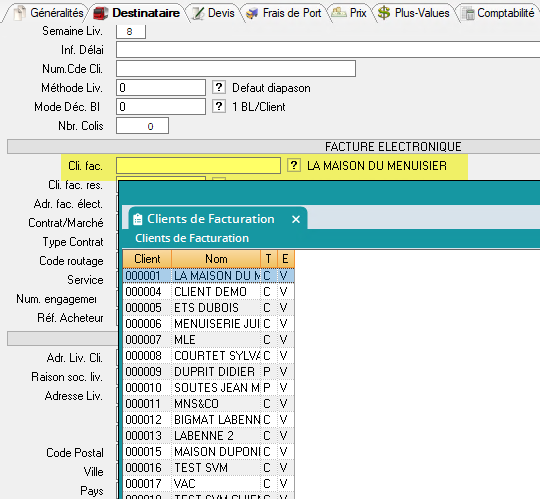540x499 pixels.
Task: Click the help button beside Méthode Liv.
Action: (219, 87)
